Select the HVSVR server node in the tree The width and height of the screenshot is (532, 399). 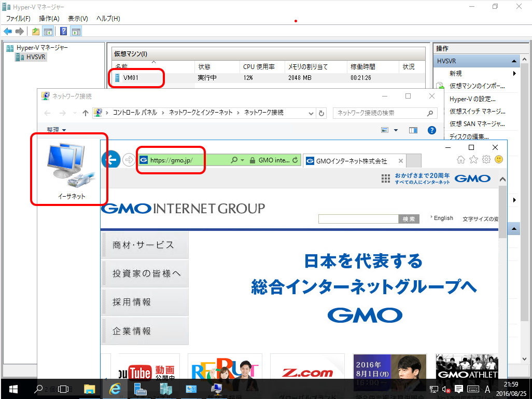tap(36, 57)
